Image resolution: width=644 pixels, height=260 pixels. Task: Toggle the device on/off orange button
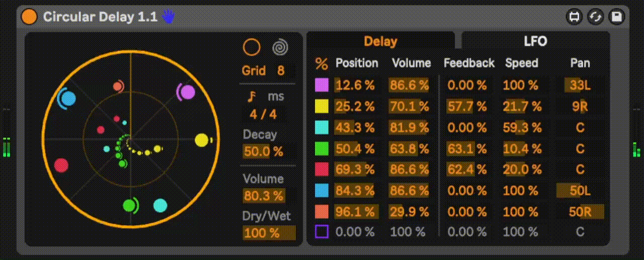[29, 17]
